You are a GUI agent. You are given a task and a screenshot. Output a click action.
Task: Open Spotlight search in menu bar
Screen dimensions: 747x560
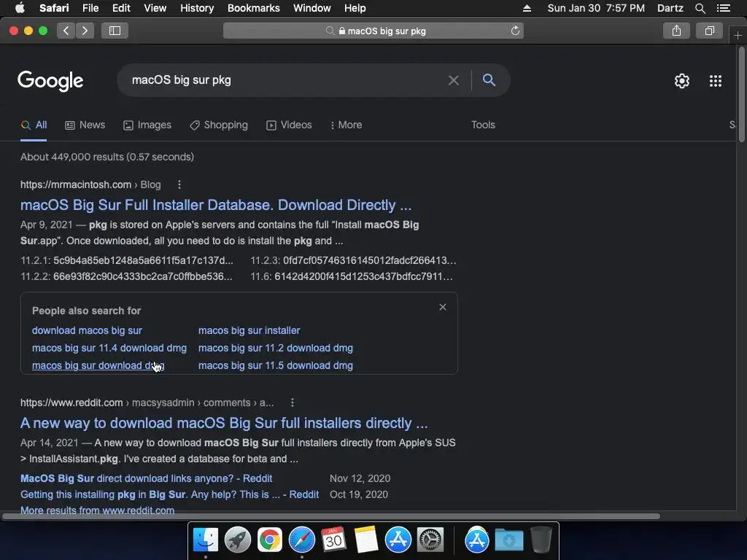click(x=700, y=8)
